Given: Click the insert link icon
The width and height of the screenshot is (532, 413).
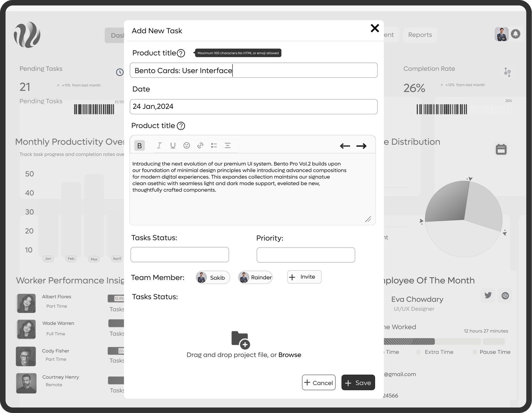Looking at the screenshot, I should (x=200, y=146).
